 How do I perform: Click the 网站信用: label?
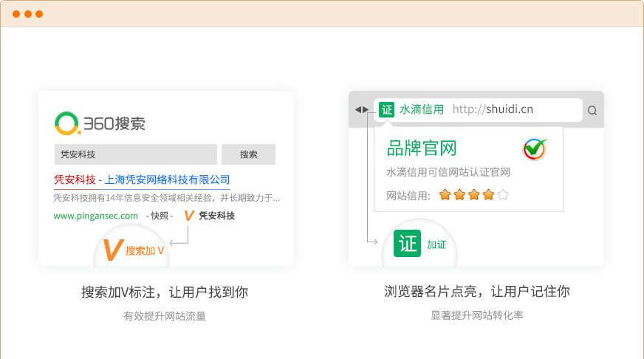pyautogui.click(x=408, y=196)
